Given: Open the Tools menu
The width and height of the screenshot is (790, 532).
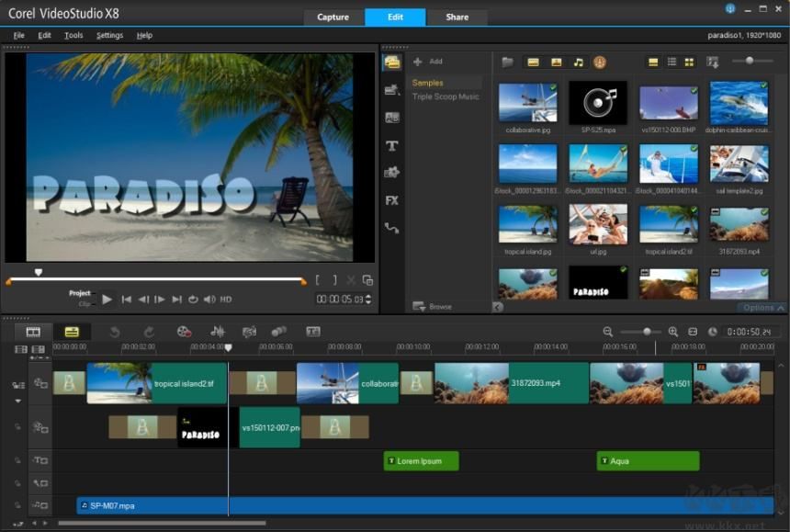Looking at the screenshot, I should tap(73, 35).
